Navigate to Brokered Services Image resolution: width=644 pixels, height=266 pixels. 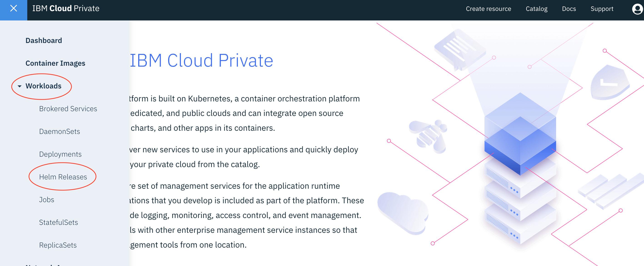click(69, 108)
